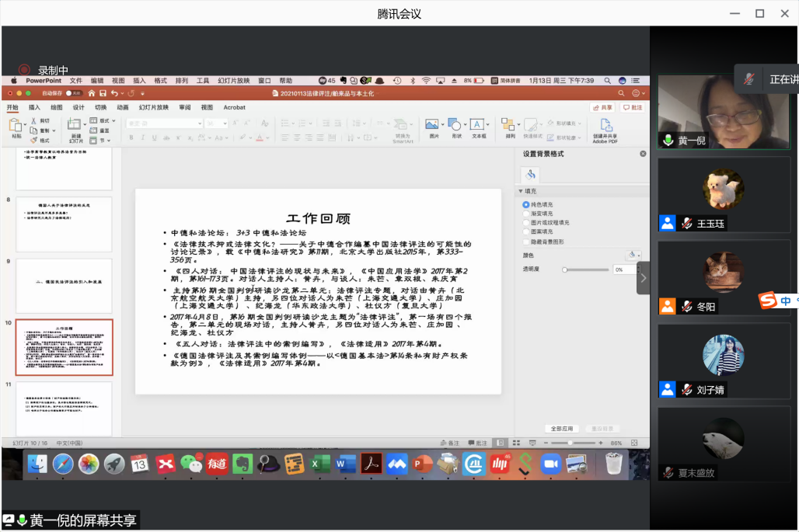The width and height of the screenshot is (799, 532).
Task: Open WeChat from the Dock
Action: pyautogui.click(x=190, y=464)
